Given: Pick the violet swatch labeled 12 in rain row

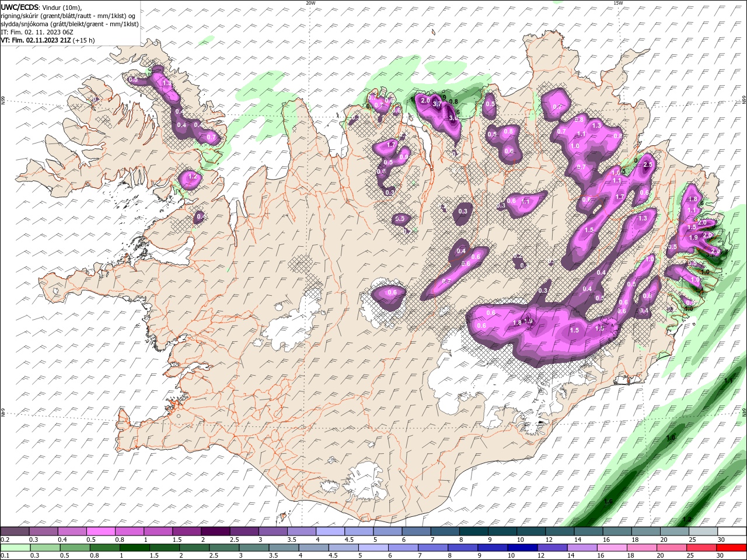Looking at the screenshot, I should point(551,548).
